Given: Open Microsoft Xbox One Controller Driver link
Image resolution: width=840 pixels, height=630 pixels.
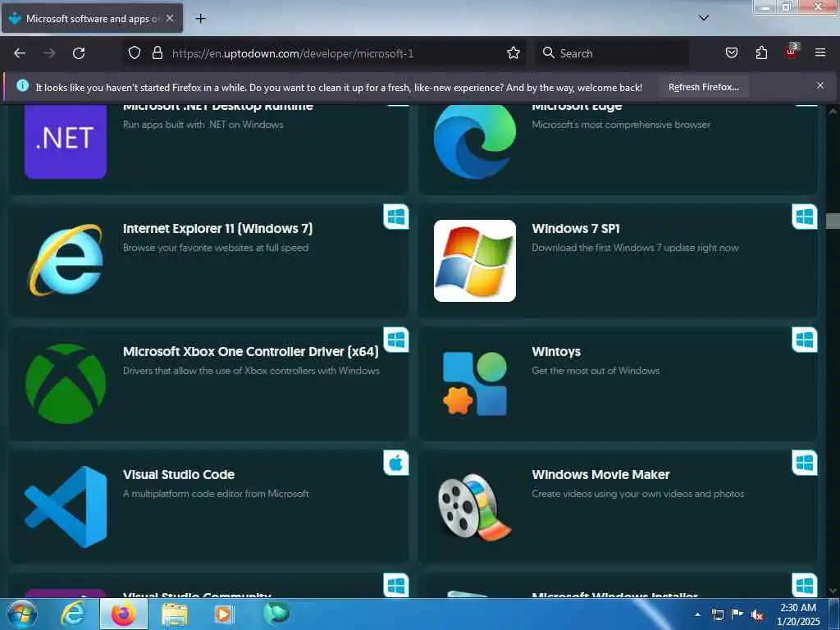Looking at the screenshot, I should click(251, 351).
